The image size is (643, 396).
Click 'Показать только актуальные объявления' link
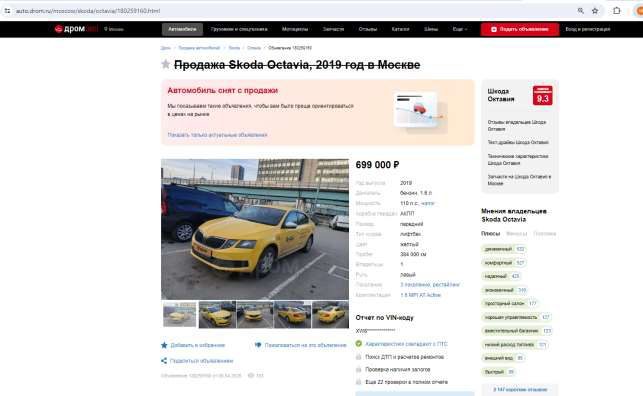(217, 135)
